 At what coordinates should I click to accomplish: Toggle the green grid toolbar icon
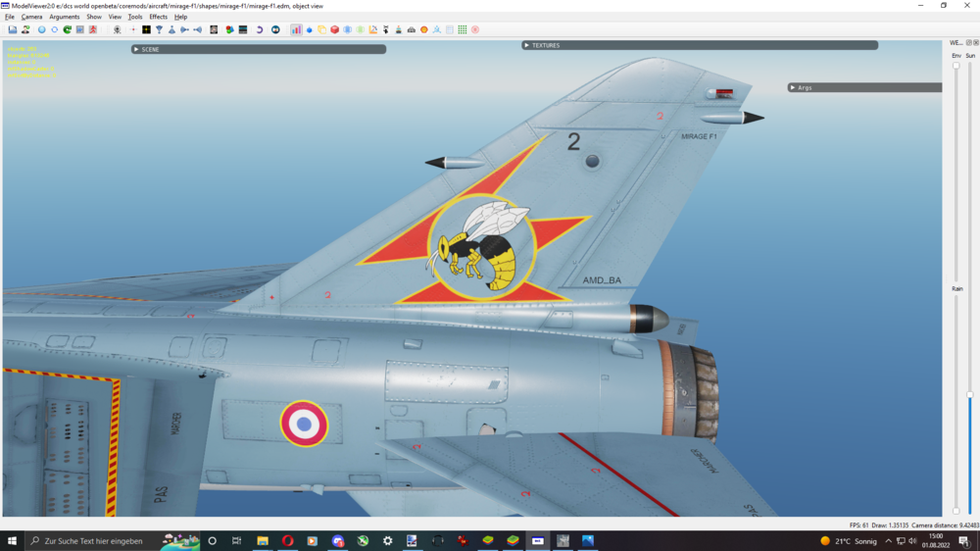(463, 29)
